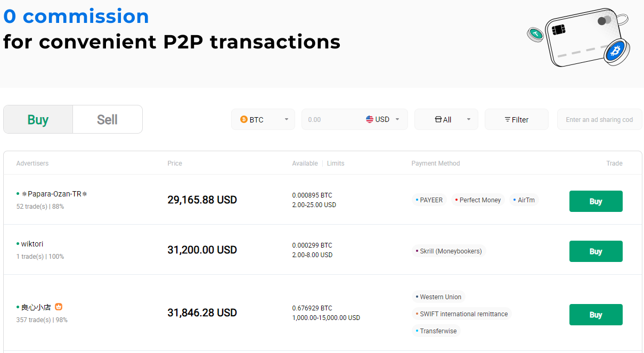Image resolution: width=644 pixels, height=353 pixels.
Task: Click Buy on the wiktori offer
Action: coord(596,251)
